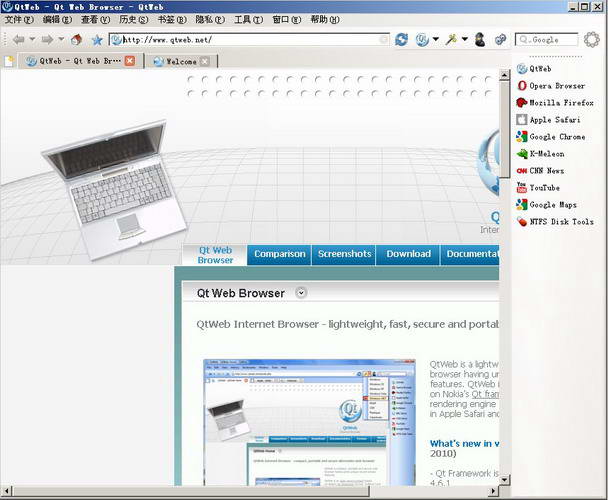Image resolution: width=608 pixels, height=500 pixels.
Task: Open the forward history dropdown arrow
Action: (x=61, y=39)
